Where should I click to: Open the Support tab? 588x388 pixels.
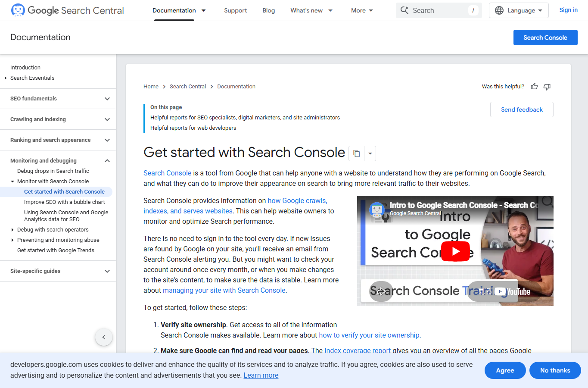[x=235, y=10]
